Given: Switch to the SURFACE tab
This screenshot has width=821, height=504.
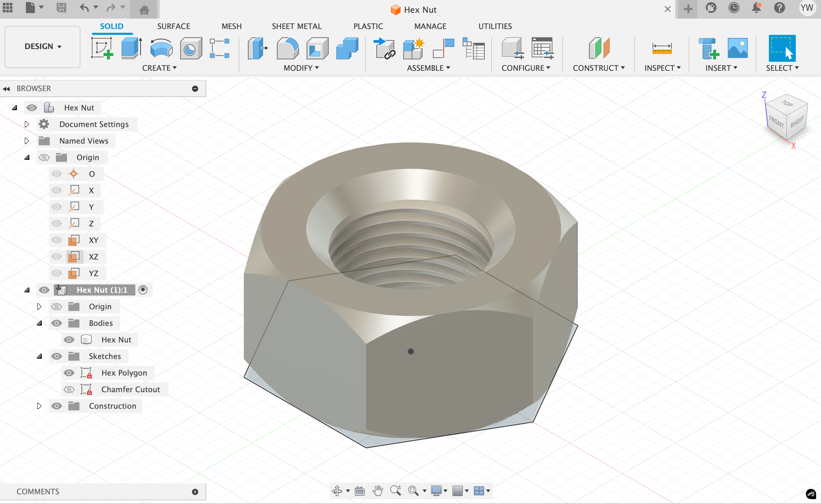Looking at the screenshot, I should 173,26.
